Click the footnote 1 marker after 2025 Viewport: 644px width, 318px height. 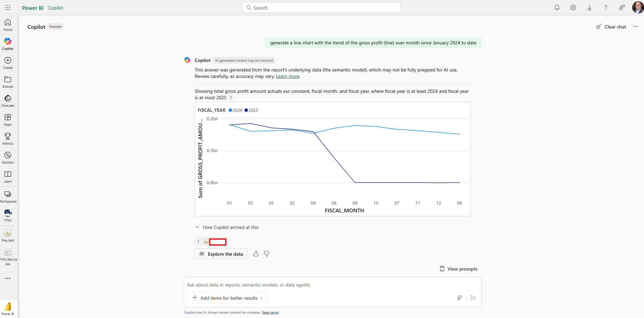click(x=231, y=98)
